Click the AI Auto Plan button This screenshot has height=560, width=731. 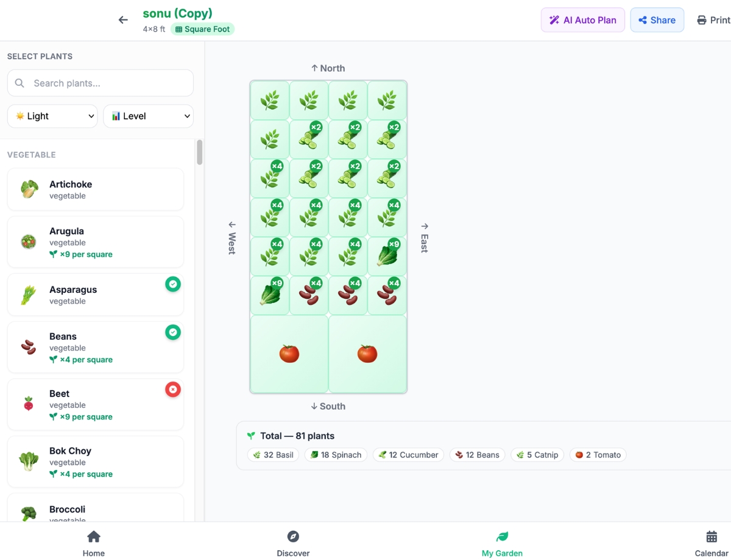pos(582,19)
